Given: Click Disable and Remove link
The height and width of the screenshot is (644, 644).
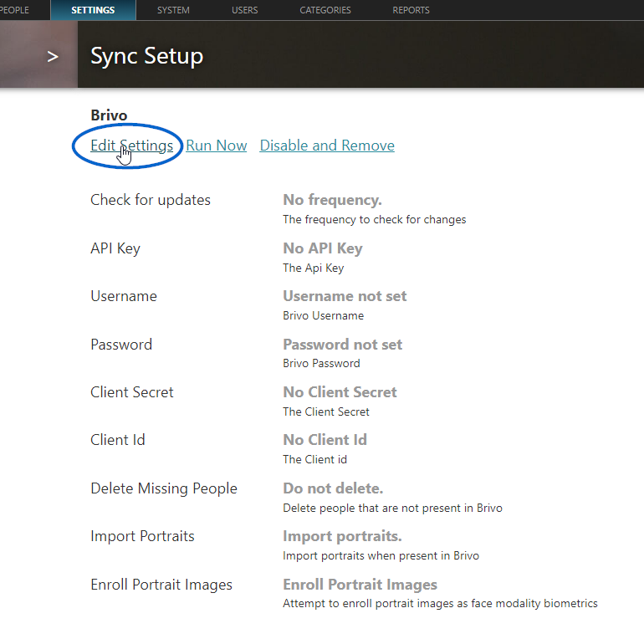Looking at the screenshot, I should click(327, 146).
